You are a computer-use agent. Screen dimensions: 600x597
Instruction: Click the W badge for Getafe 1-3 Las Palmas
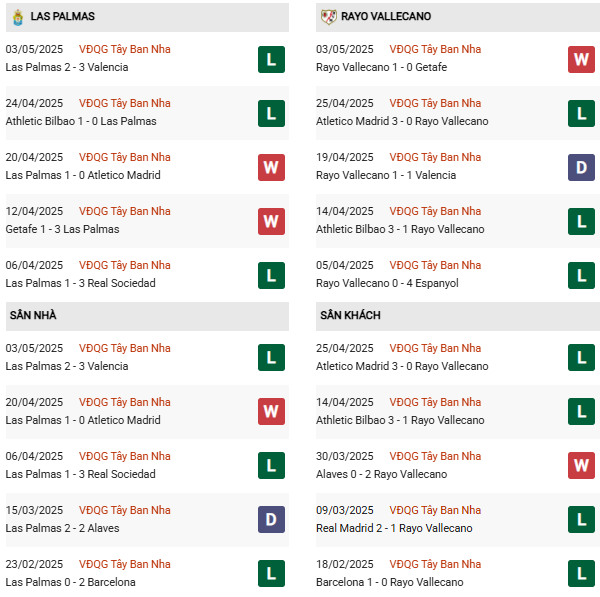[271, 221]
